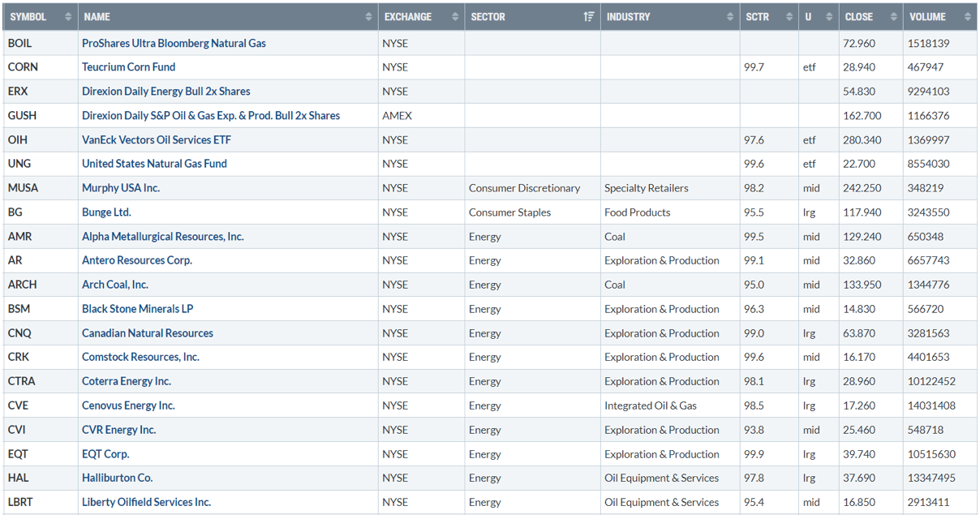Viewport: 980px width, 519px height.
Task: Open the CVR Energy Inc. link
Action: coord(119,430)
